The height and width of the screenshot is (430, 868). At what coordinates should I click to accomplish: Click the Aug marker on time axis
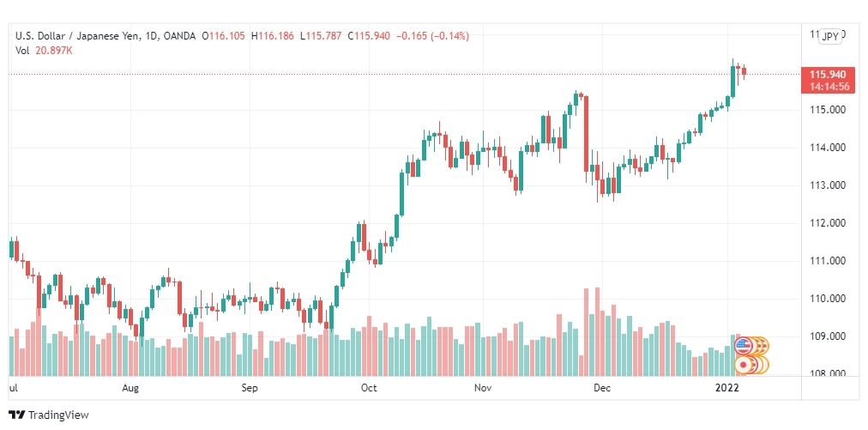[130, 388]
